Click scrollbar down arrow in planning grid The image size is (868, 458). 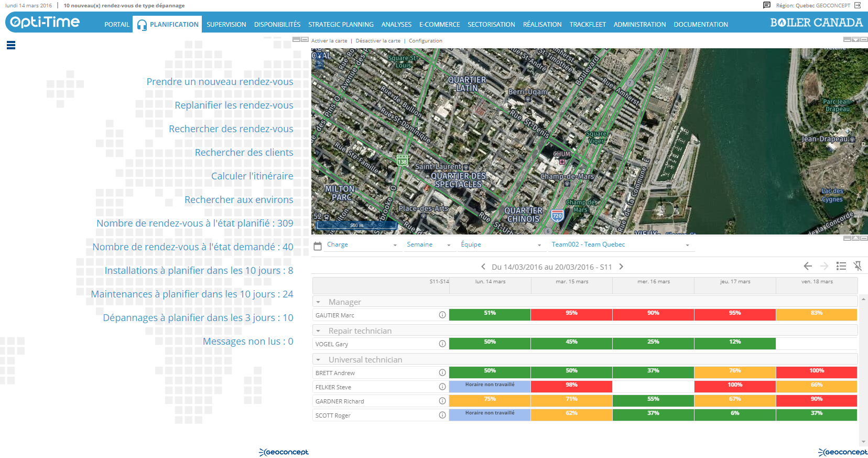tap(863, 442)
